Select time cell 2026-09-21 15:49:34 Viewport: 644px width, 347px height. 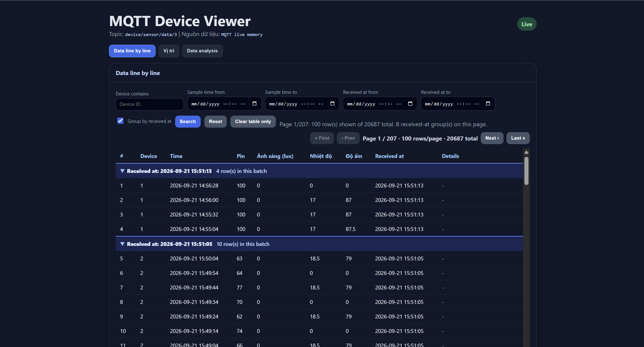(x=194, y=302)
